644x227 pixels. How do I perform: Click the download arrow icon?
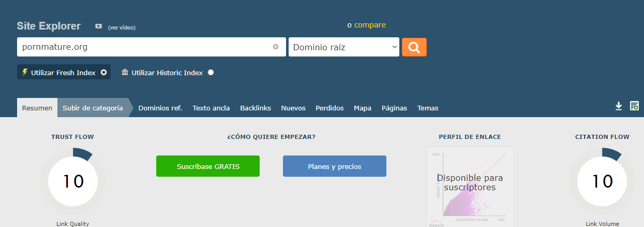[618, 106]
